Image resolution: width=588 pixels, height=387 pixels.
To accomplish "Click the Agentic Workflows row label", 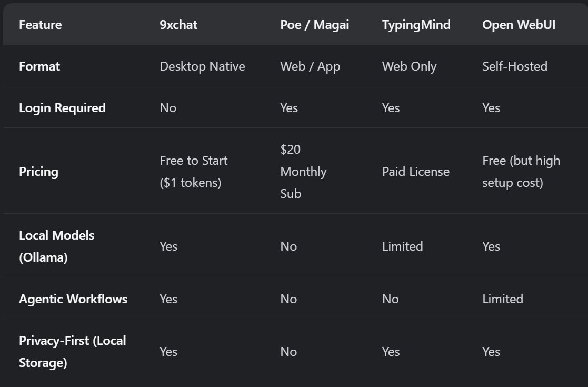I will (x=73, y=299).
